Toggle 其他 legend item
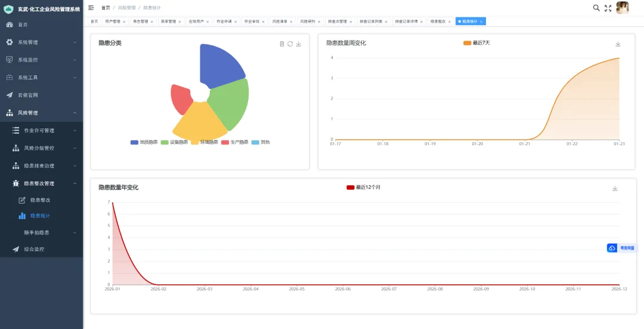 (x=261, y=142)
